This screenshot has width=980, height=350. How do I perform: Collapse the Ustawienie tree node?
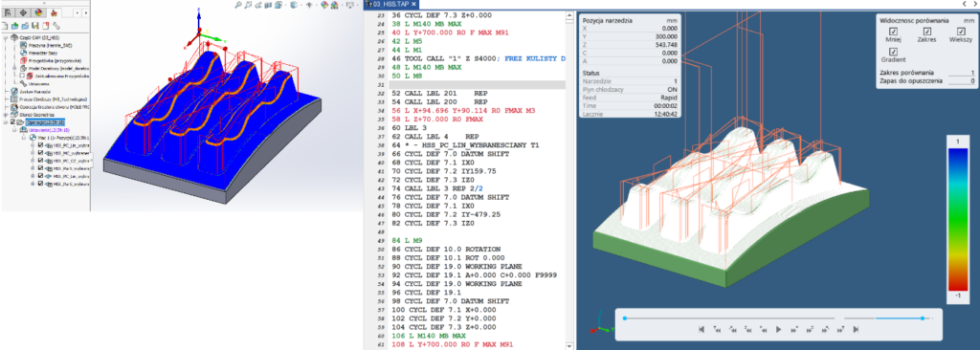[14, 130]
